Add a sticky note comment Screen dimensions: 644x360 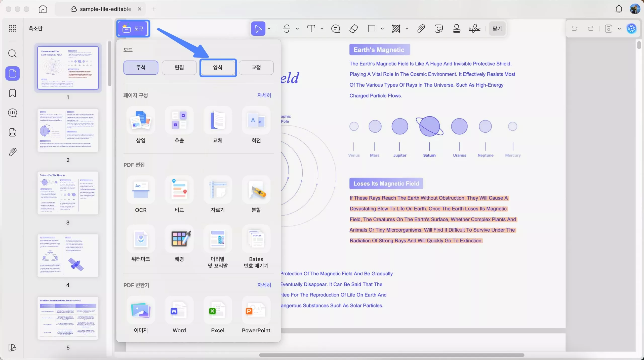coord(336,29)
